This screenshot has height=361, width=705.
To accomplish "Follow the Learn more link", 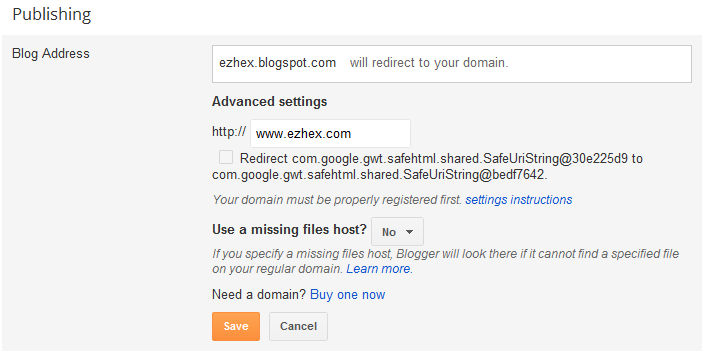I will 379,269.
